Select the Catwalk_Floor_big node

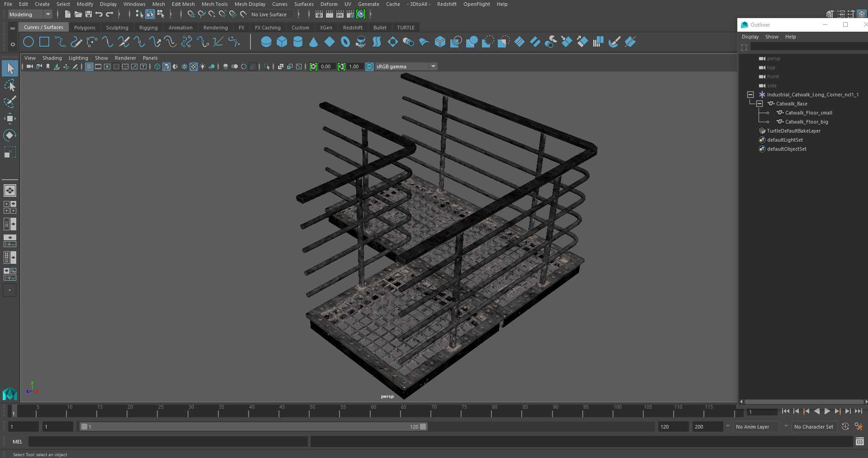[807, 122]
